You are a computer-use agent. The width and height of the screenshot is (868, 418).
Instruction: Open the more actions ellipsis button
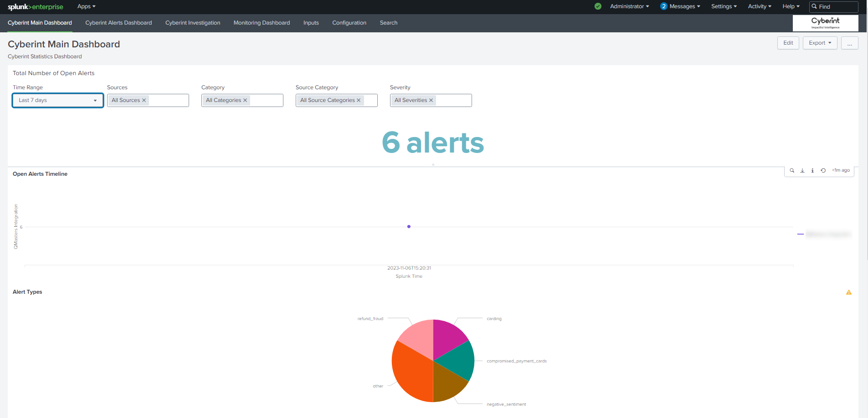[849, 43]
